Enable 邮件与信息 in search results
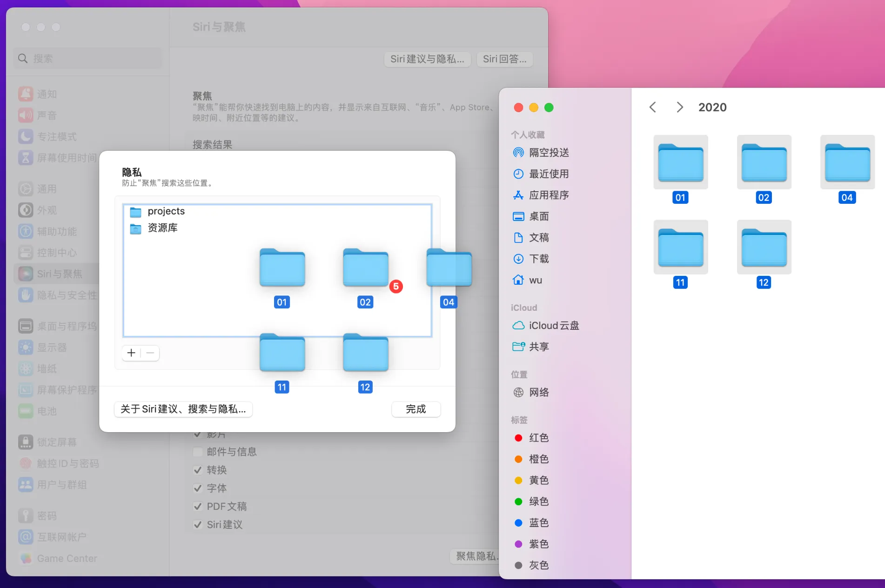Image resolution: width=885 pixels, height=588 pixels. tap(197, 451)
